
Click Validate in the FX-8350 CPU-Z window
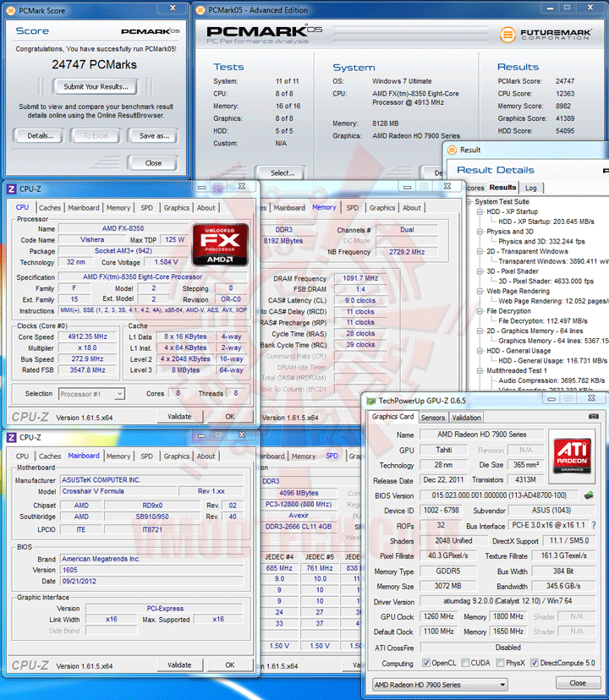pos(179,417)
